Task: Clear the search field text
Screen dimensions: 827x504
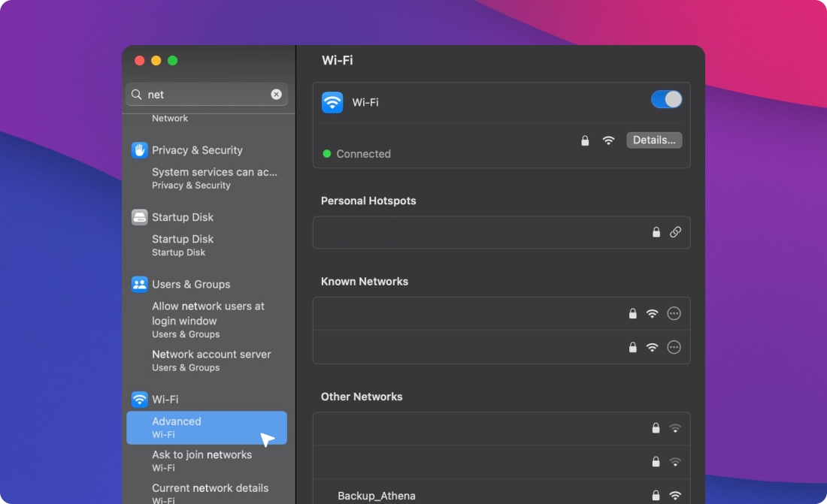Action: click(276, 95)
